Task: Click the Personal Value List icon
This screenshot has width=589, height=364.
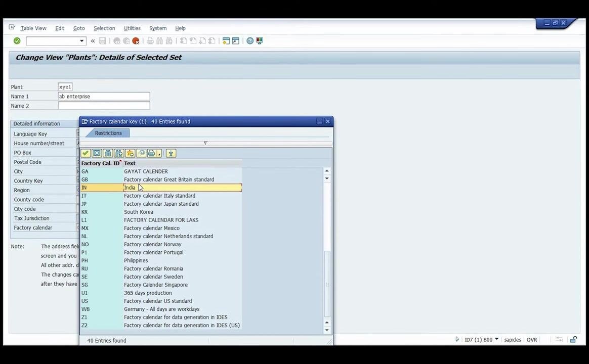Action: point(171,153)
